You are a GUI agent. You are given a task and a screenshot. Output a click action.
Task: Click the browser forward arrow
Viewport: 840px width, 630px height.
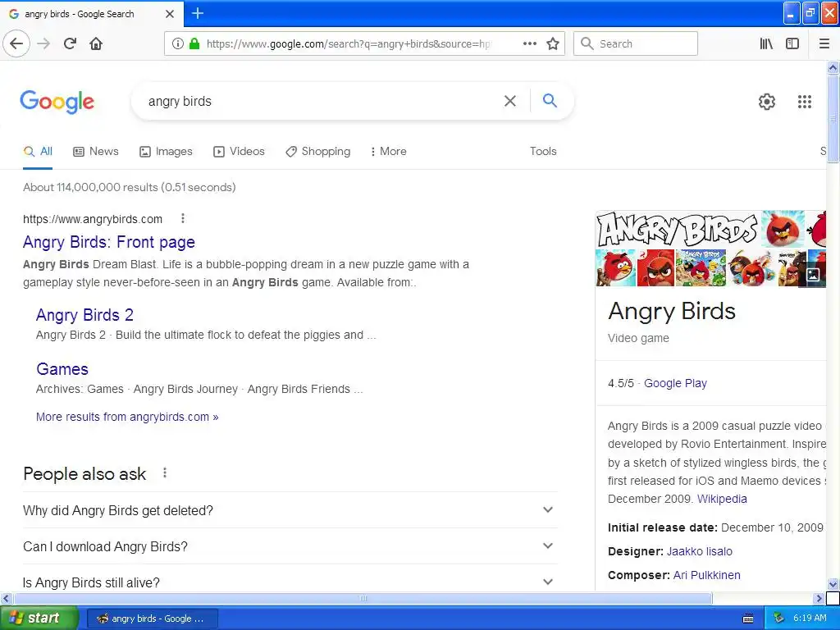[x=43, y=43]
